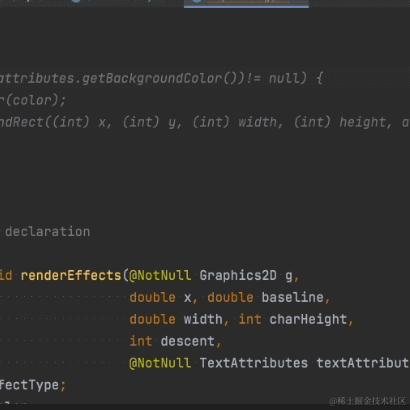Click the 'fectType;' text near the bottom
Image resolution: width=410 pixels, height=410 pixels.
tap(32, 385)
